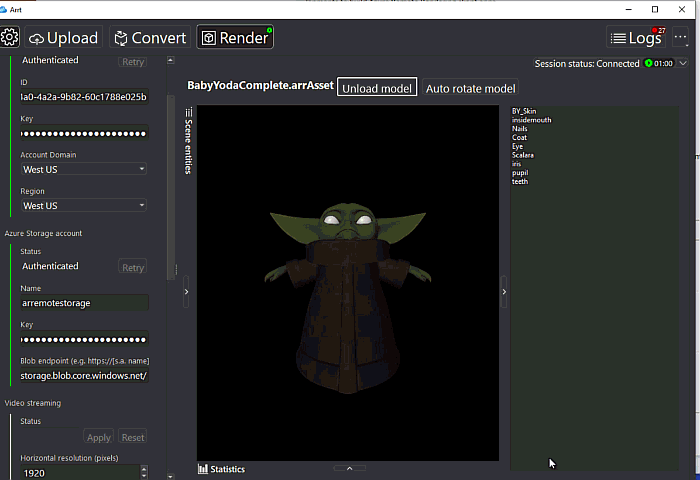
Task: Open the Region dropdown
Action: [x=84, y=205]
